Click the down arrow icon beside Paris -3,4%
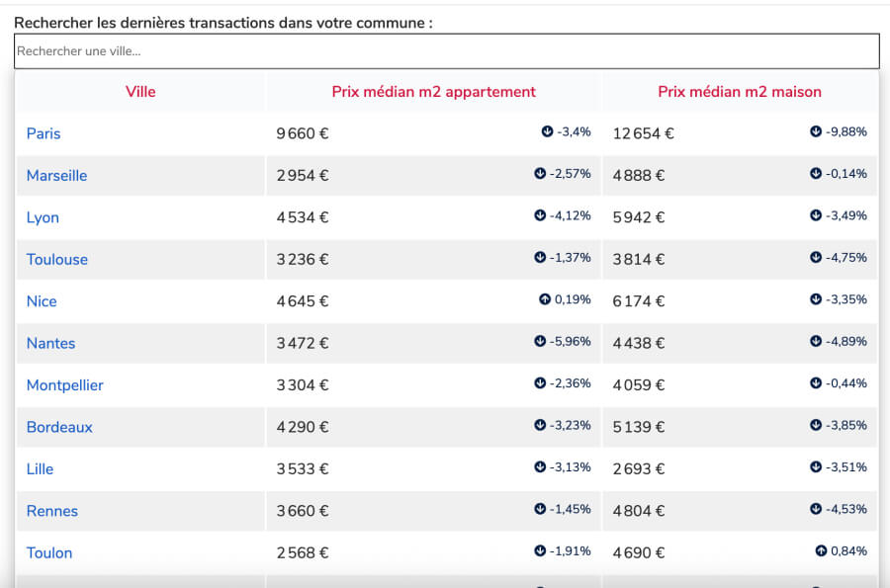890x588 pixels. click(547, 131)
